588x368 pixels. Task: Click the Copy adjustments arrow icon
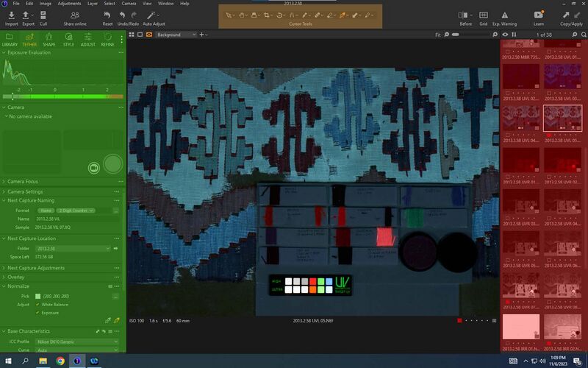(x=565, y=15)
